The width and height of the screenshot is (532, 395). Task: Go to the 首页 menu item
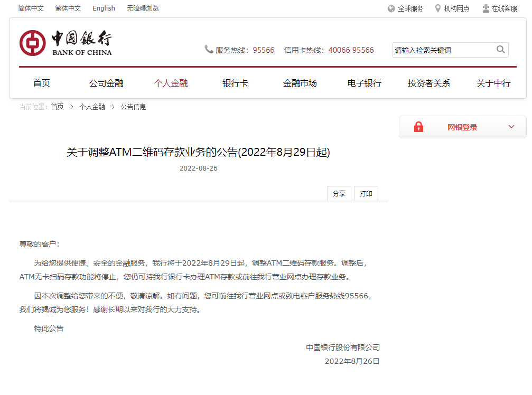(42, 83)
